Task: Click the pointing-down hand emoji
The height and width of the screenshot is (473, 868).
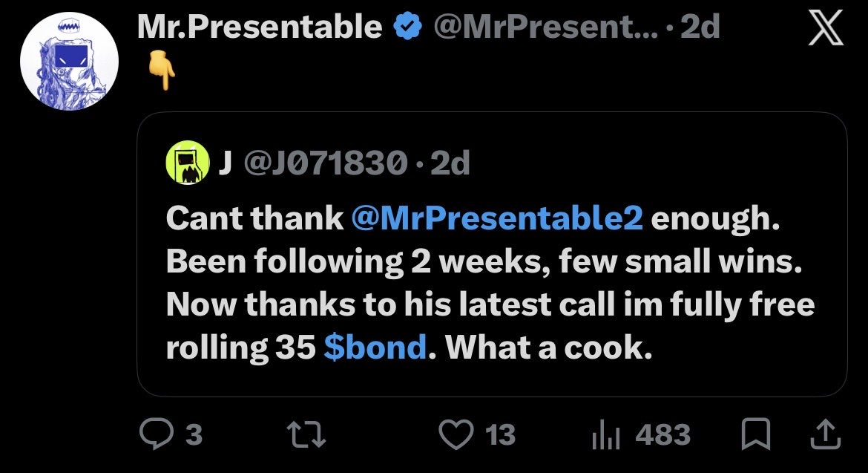Action: (x=162, y=71)
